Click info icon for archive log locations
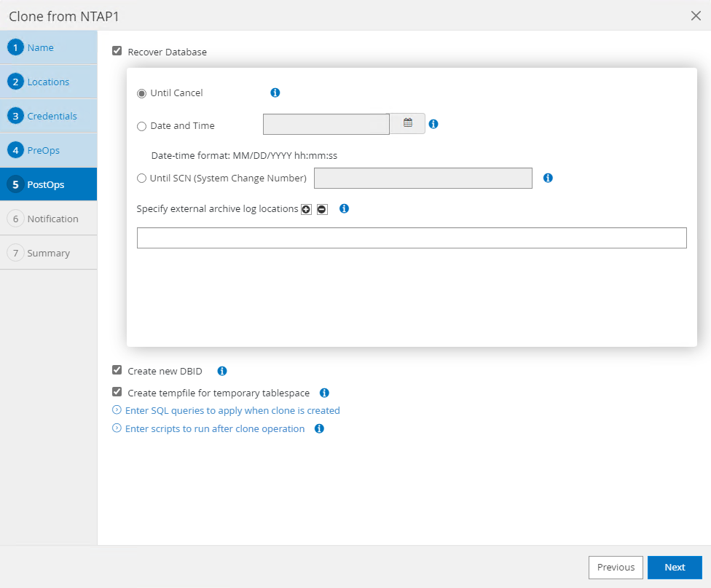This screenshot has width=711, height=588. pos(345,208)
